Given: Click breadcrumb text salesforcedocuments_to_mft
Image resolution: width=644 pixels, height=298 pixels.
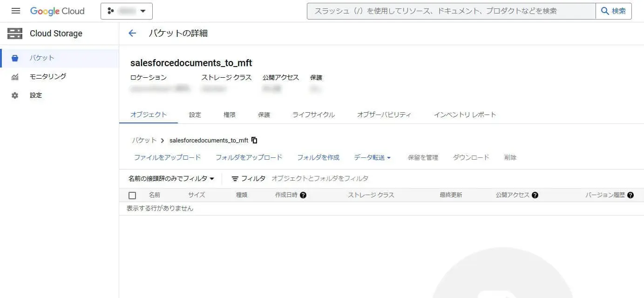Looking at the screenshot, I should pyautogui.click(x=209, y=140).
